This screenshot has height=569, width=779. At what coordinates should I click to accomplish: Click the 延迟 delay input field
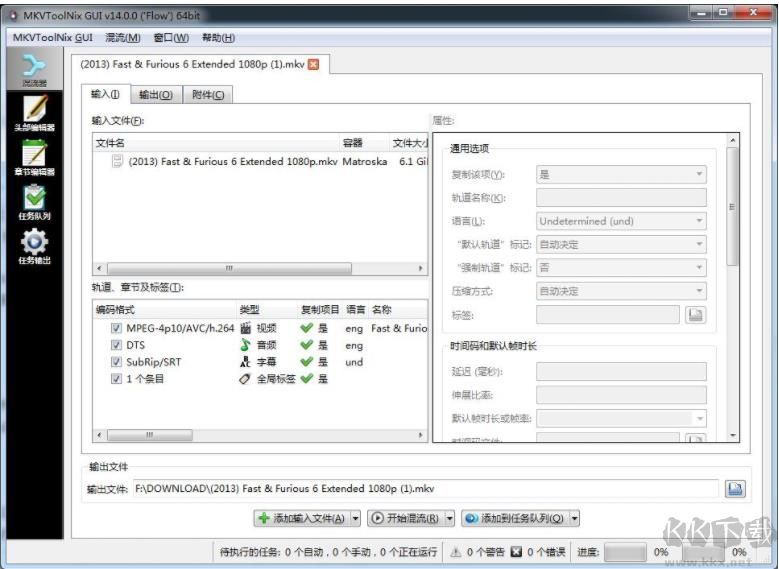[621, 371]
